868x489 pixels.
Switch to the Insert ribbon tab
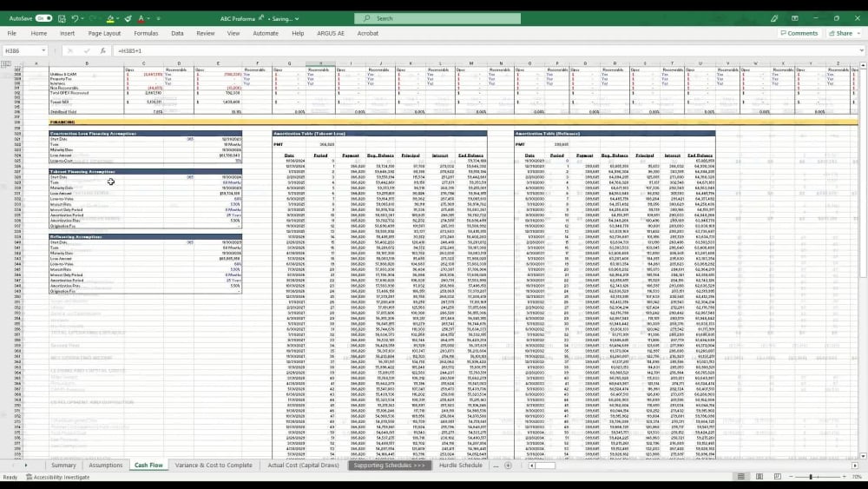click(67, 33)
